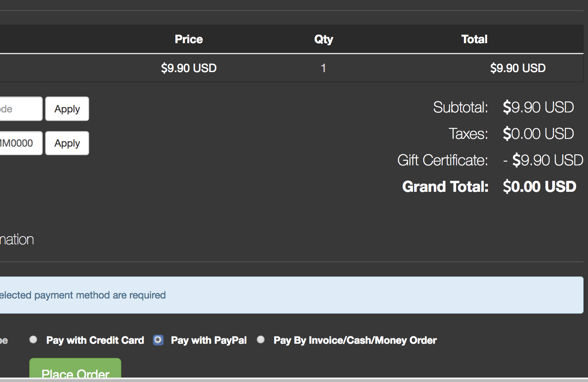Select the Pay with PayPal radio button
The height and width of the screenshot is (382, 588).
tap(158, 340)
